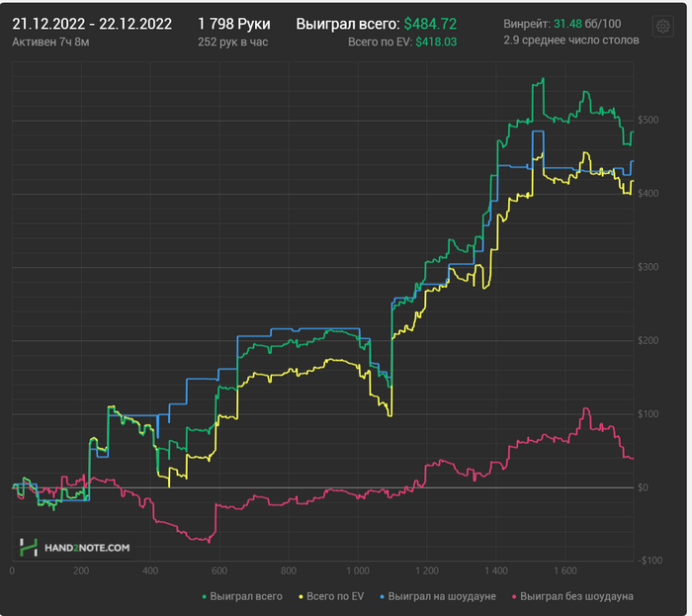Screen dimensions: 692x616
Task: Click the 'Выиграл всего:' header label
Action: pos(348,24)
